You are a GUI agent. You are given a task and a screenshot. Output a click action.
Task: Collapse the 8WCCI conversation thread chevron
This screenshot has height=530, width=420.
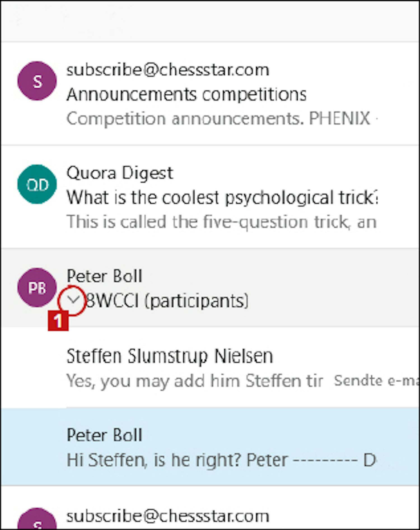(x=73, y=300)
